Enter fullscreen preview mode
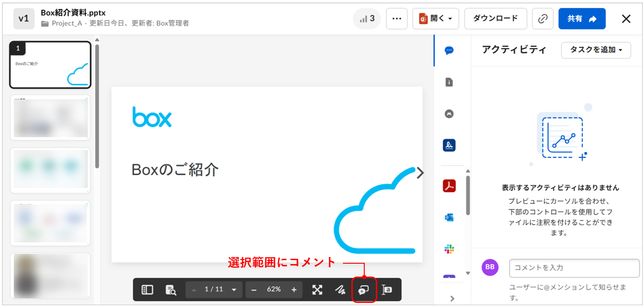644x306 pixels. (317, 290)
